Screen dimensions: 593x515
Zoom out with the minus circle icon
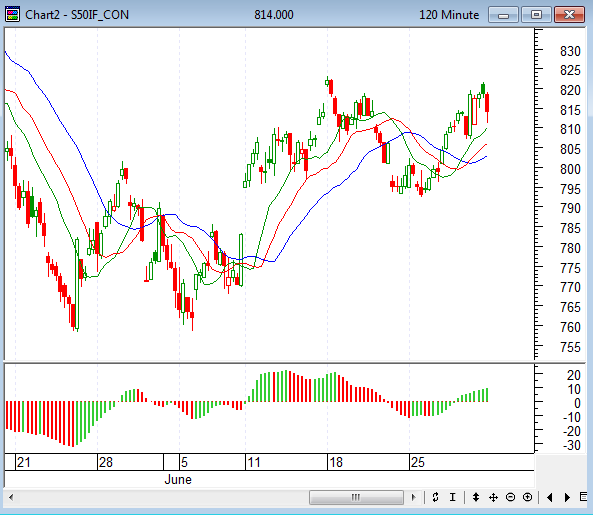[511, 497]
